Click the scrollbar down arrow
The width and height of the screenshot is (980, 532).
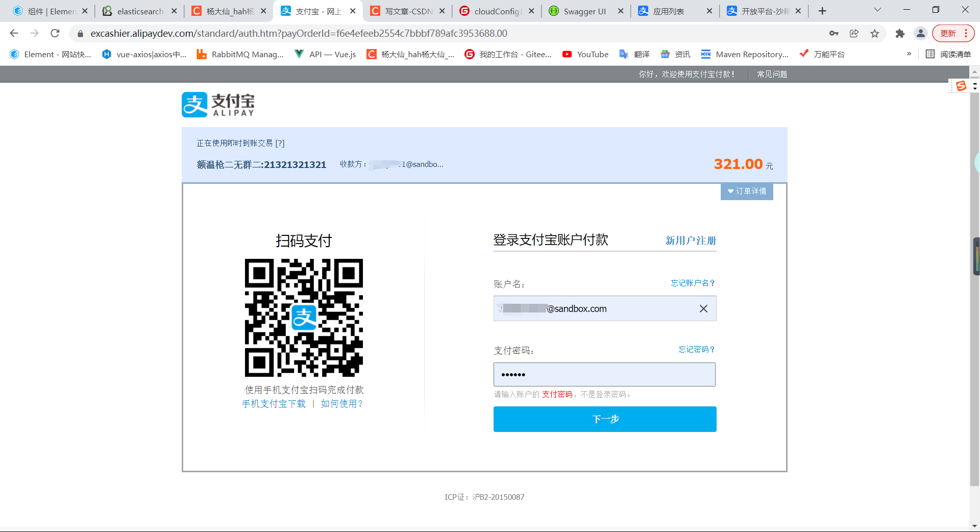974,526
